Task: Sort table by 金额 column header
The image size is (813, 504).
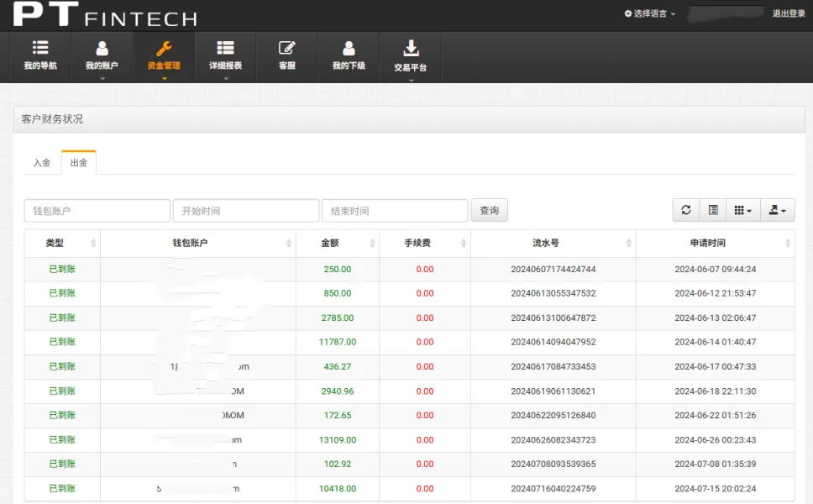Action: point(337,243)
